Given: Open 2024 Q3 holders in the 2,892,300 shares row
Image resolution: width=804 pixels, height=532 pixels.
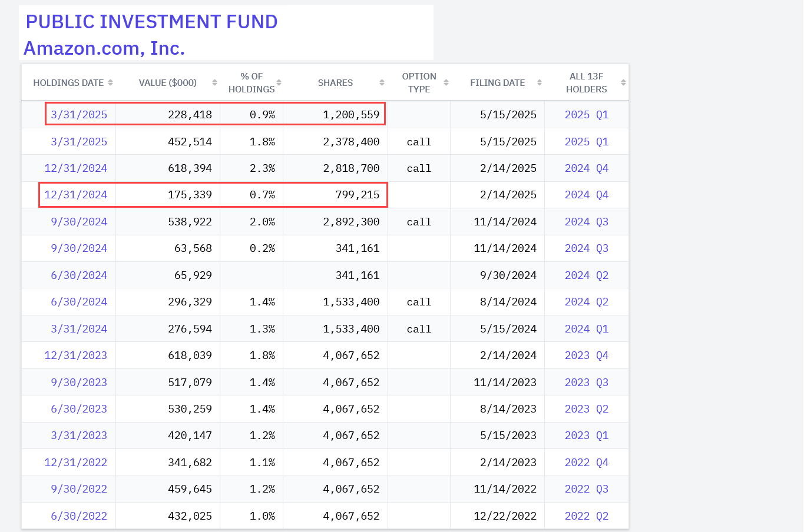Looking at the screenshot, I should 587,222.
